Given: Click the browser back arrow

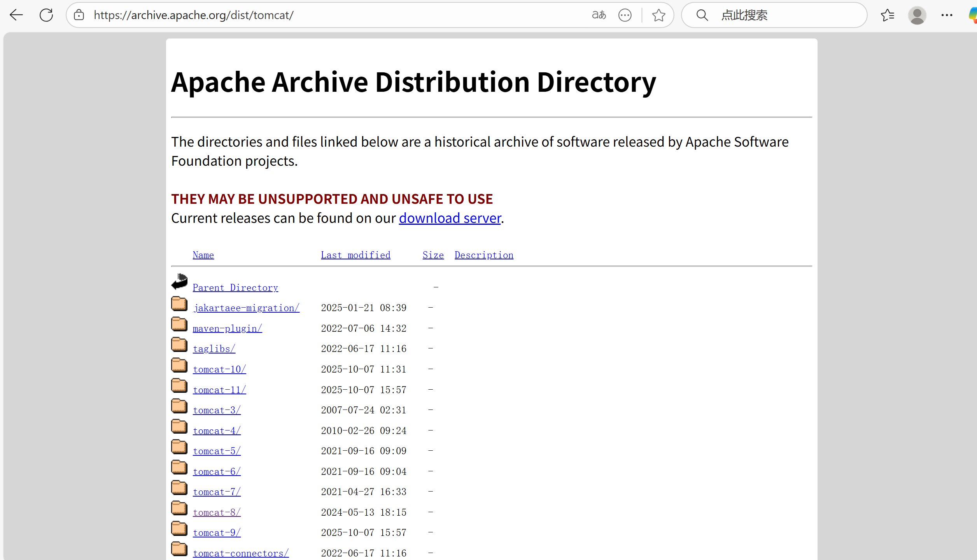Looking at the screenshot, I should pyautogui.click(x=16, y=15).
